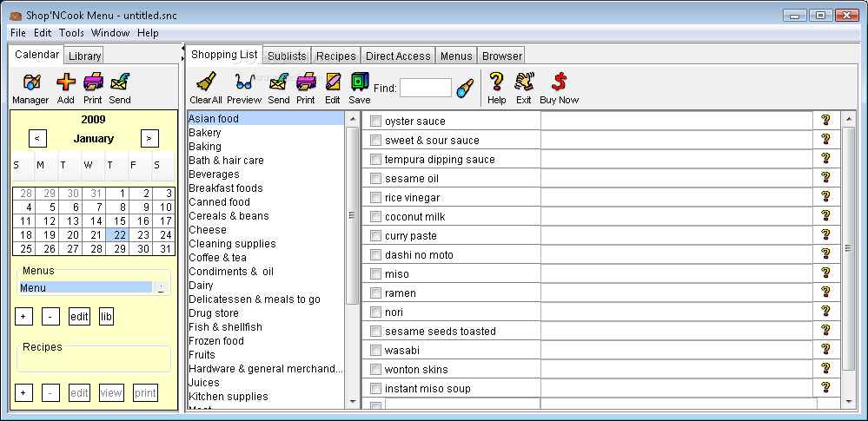Click Send in Shopping List toolbar

(279, 82)
